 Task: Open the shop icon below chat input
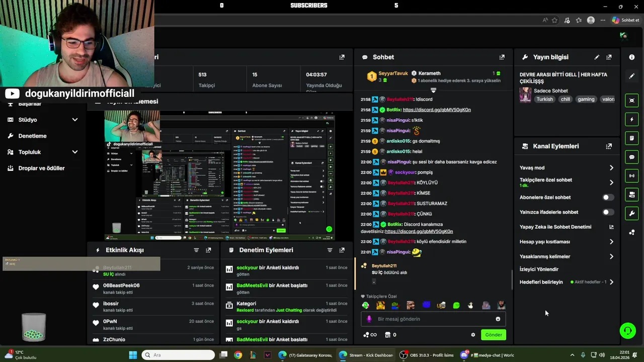[x=388, y=335]
